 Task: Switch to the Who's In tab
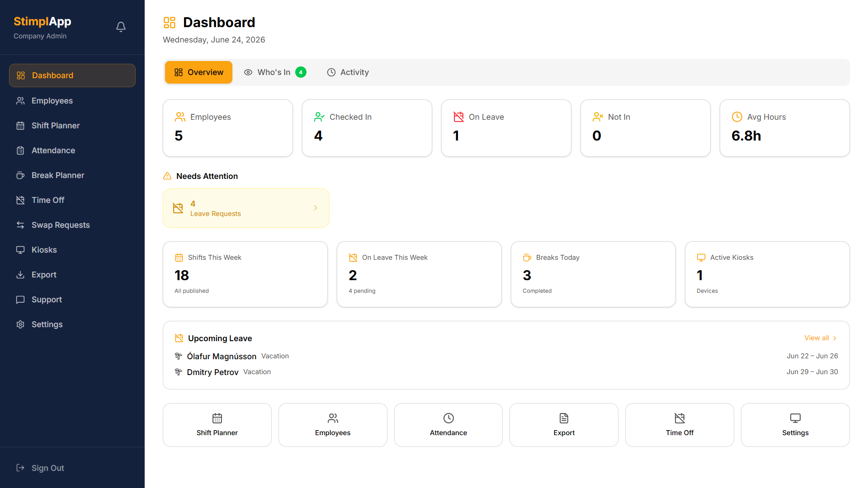pyautogui.click(x=275, y=72)
